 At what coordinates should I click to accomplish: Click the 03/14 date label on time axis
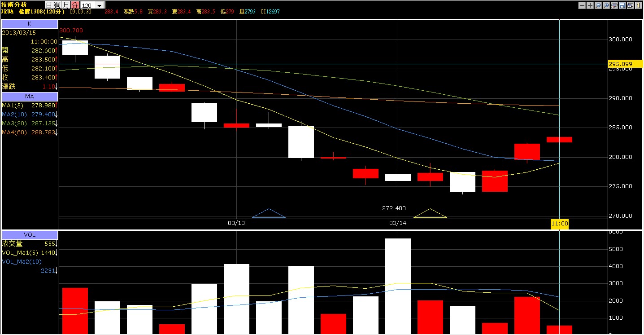[x=398, y=223]
